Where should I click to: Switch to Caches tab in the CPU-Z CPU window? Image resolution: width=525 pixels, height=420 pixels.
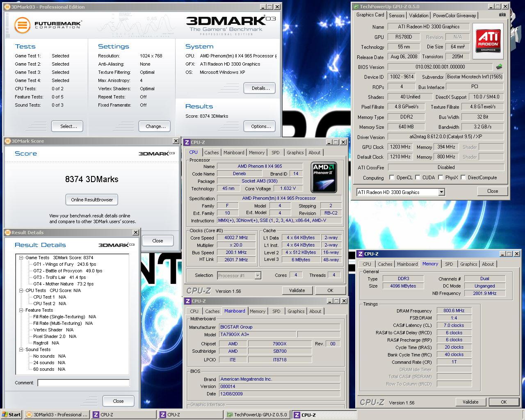tap(212, 153)
